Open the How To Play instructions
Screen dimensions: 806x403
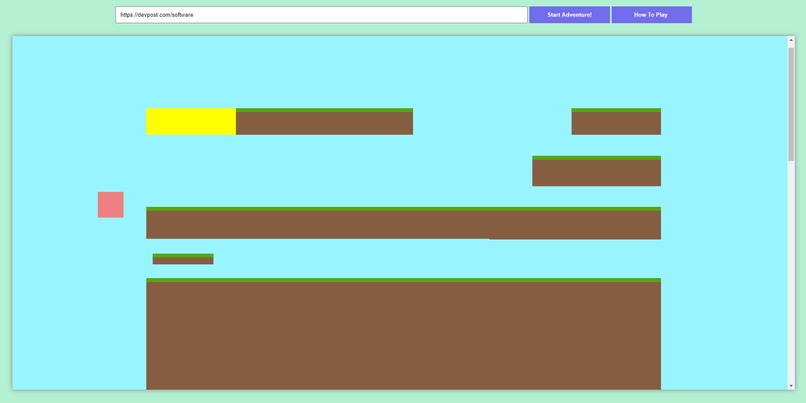click(651, 15)
